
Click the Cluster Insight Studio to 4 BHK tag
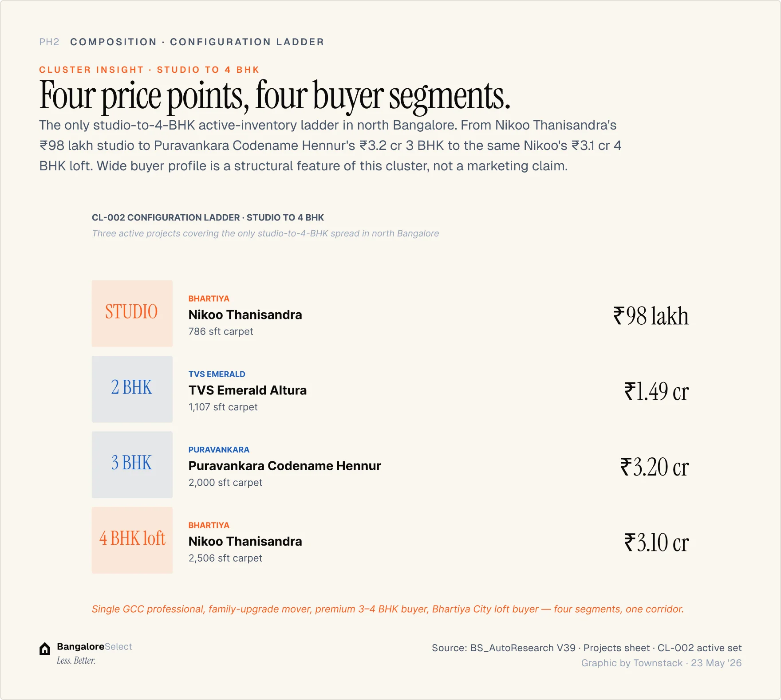pos(149,70)
